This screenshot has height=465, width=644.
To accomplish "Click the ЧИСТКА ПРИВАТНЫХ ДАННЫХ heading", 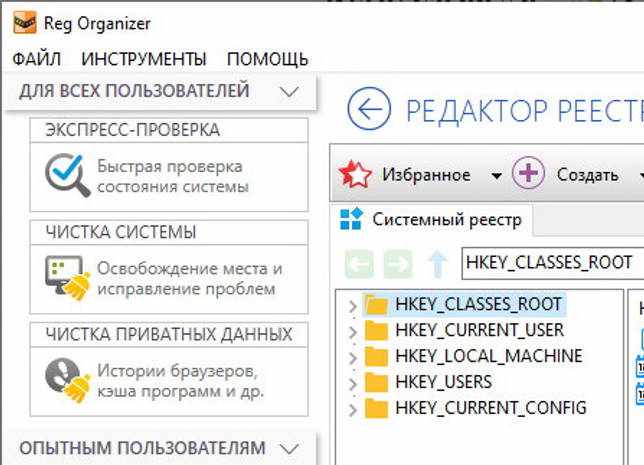I will tap(169, 334).
